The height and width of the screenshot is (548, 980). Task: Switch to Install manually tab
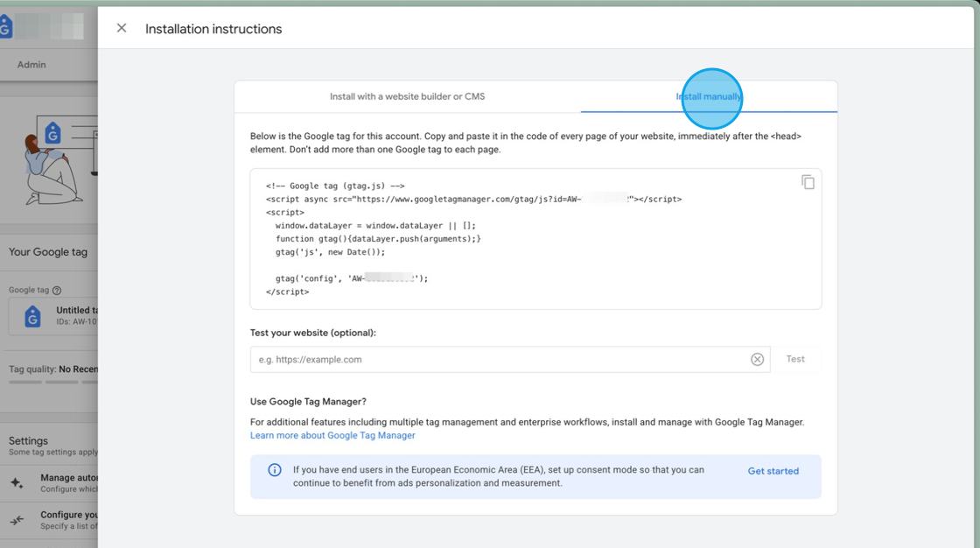[710, 96]
